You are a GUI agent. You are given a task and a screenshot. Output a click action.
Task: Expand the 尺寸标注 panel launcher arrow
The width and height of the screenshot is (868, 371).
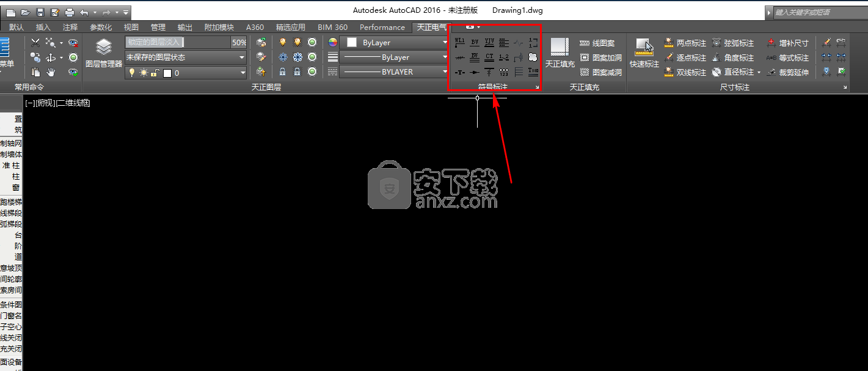tap(845, 88)
